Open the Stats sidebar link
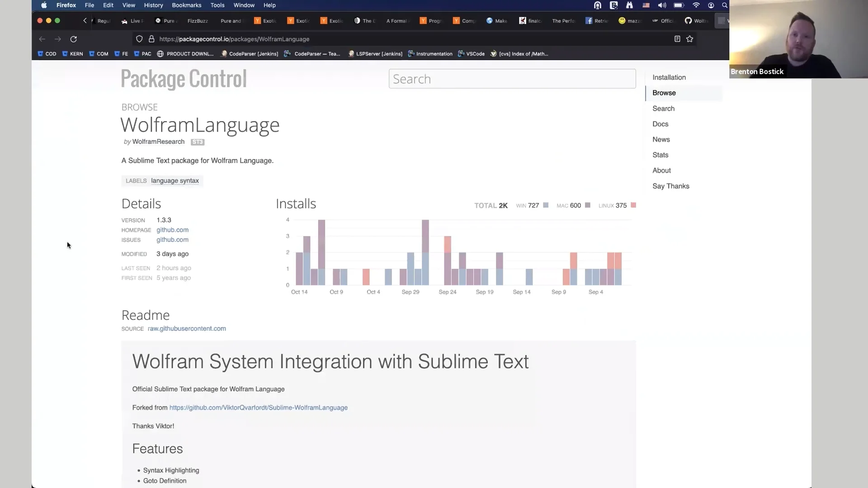The height and width of the screenshot is (488, 868). (x=660, y=155)
